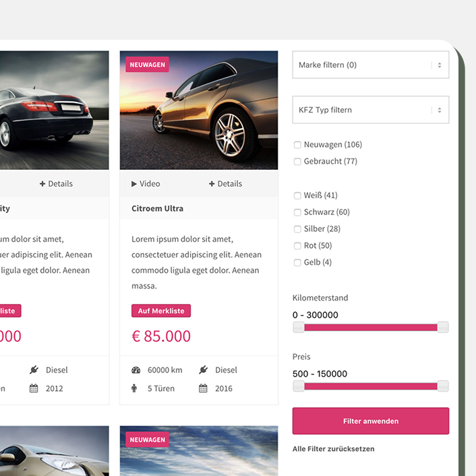This screenshot has height=476, width=476.
Task: Open the Marke filtern dropdown
Action: point(370,65)
